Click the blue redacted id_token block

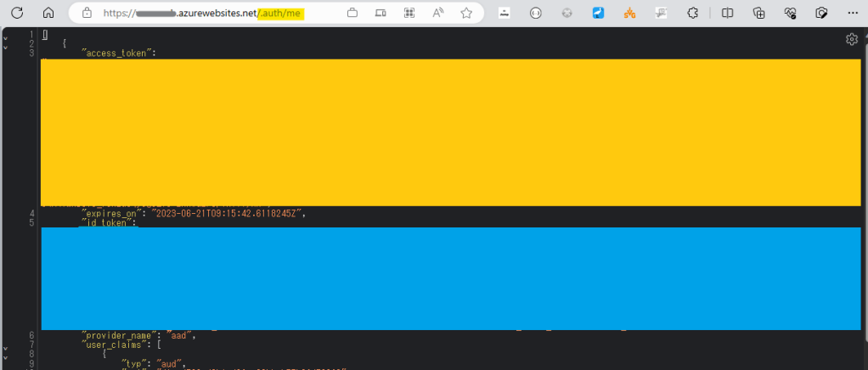(x=451, y=278)
